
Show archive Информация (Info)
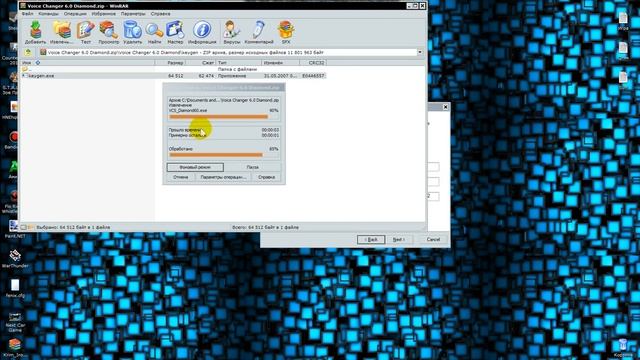(x=202, y=32)
